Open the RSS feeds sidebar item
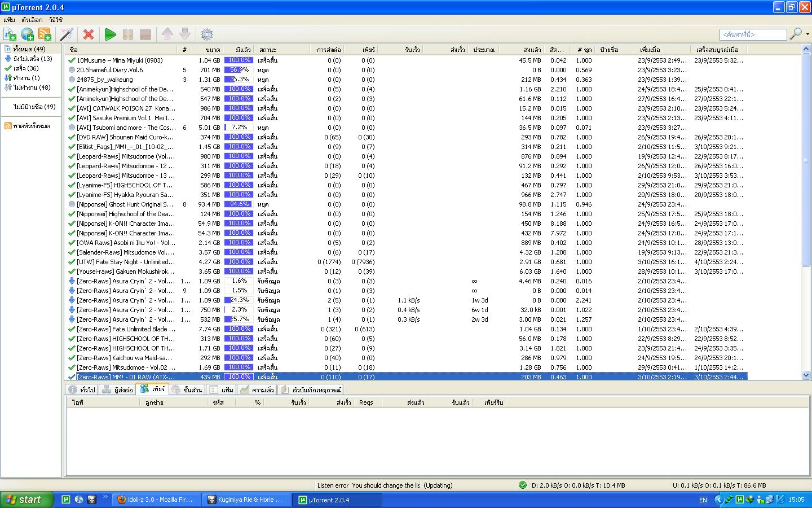 click(x=27, y=126)
